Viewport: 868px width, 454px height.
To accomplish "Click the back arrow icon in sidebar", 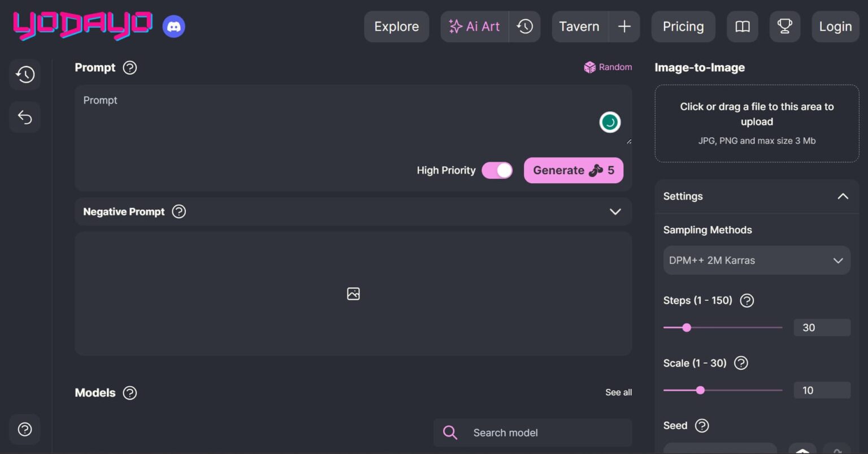I will point(25,117).
